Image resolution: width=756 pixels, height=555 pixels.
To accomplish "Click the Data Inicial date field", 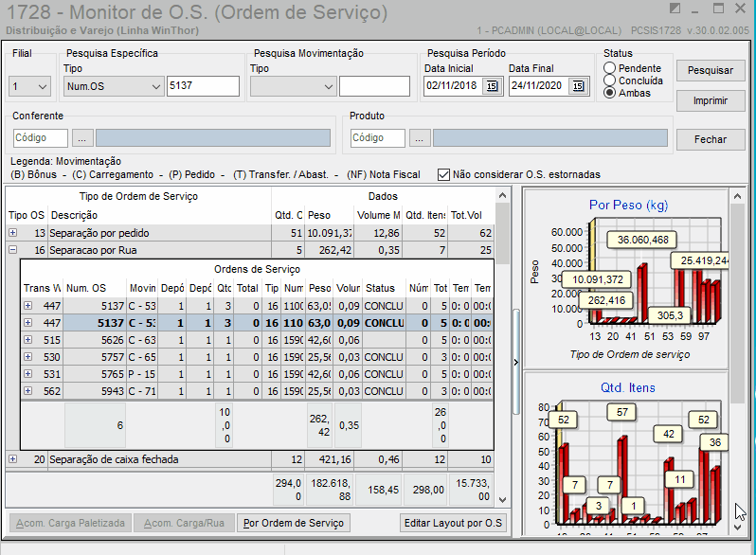I will pos(454,86).
